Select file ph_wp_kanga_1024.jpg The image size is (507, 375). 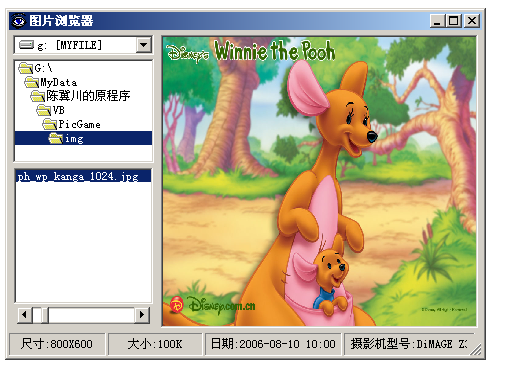[x=83, y=176]
